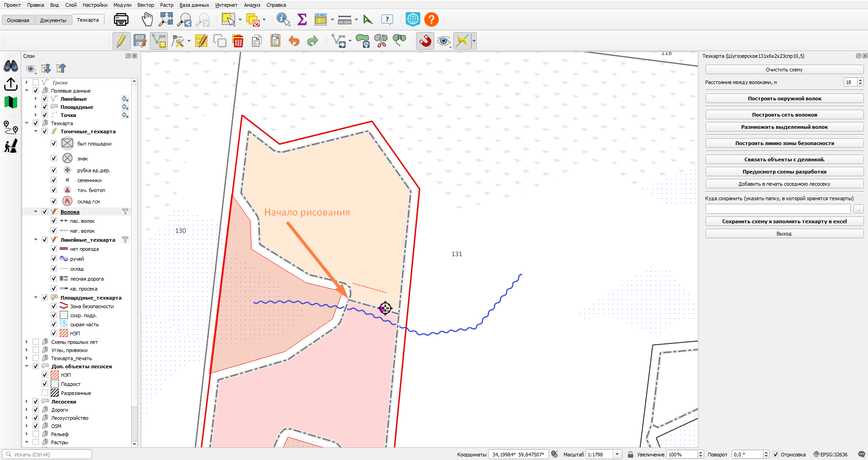The height and width of the screenshot is (460, 868).
Task: Uncheck the Линейные layer checkbox
Action: point(45,99)
